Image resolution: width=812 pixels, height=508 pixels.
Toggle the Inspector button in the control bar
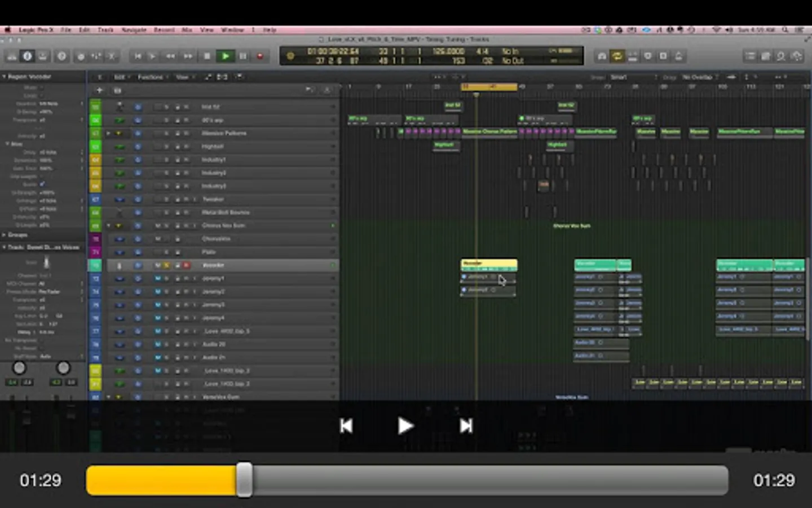coord(27,56)
